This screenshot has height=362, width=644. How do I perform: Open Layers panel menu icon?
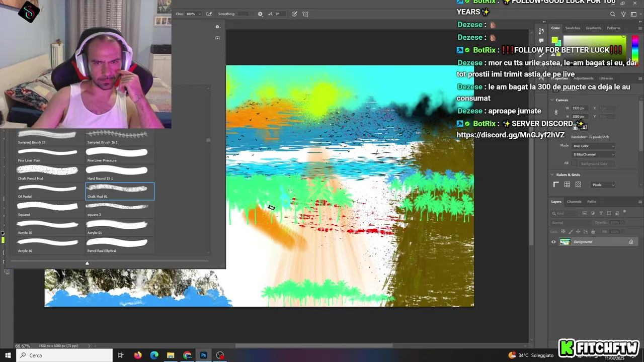click(640, 202)
